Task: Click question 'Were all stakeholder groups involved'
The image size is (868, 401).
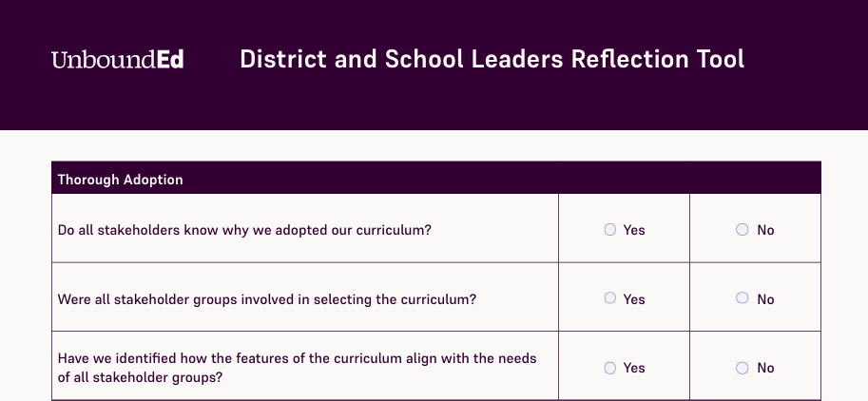Action: [x=267, y=299]
